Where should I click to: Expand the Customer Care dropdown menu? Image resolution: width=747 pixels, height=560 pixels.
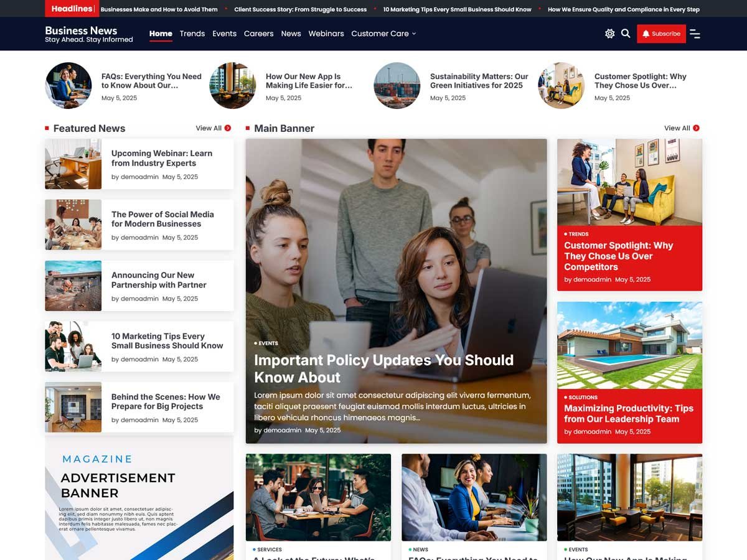(x=383, y=34)
